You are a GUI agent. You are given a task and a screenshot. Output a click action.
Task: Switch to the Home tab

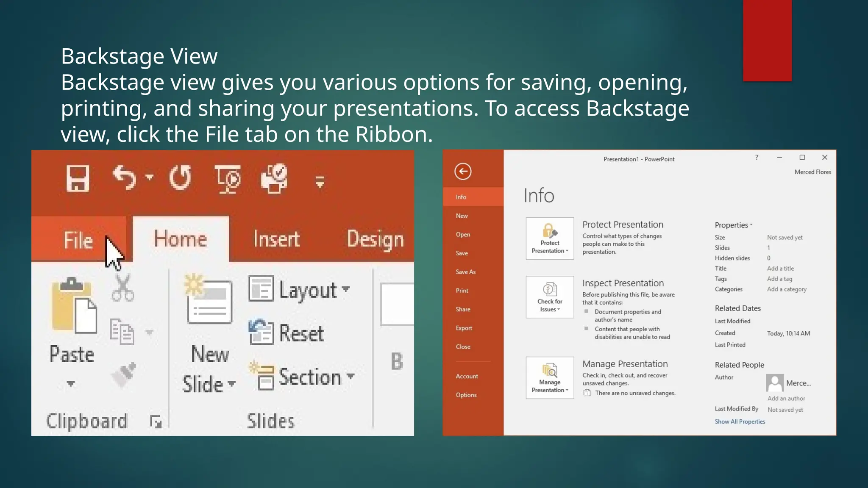click(181, 239)
